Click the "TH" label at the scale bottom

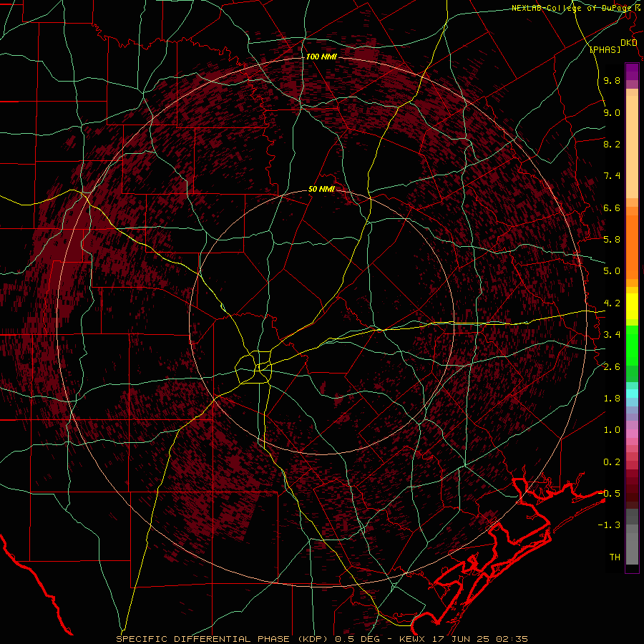pyautogui.click(x=615, y=557)
